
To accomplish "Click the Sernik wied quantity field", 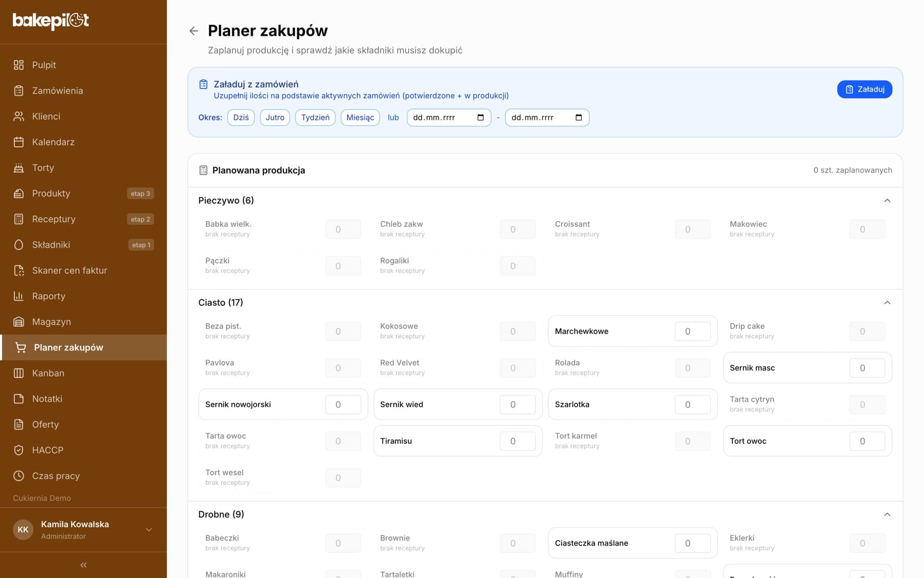I will [517, 404].
